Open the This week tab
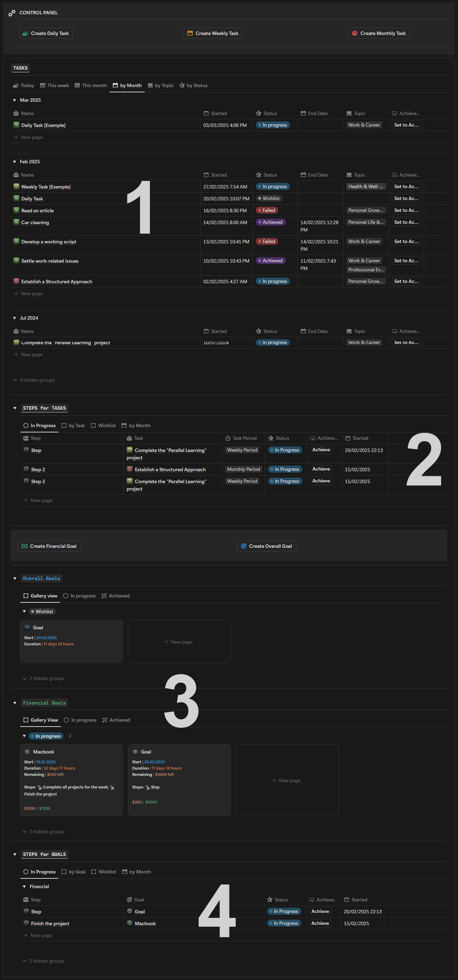 pos(54,85)
